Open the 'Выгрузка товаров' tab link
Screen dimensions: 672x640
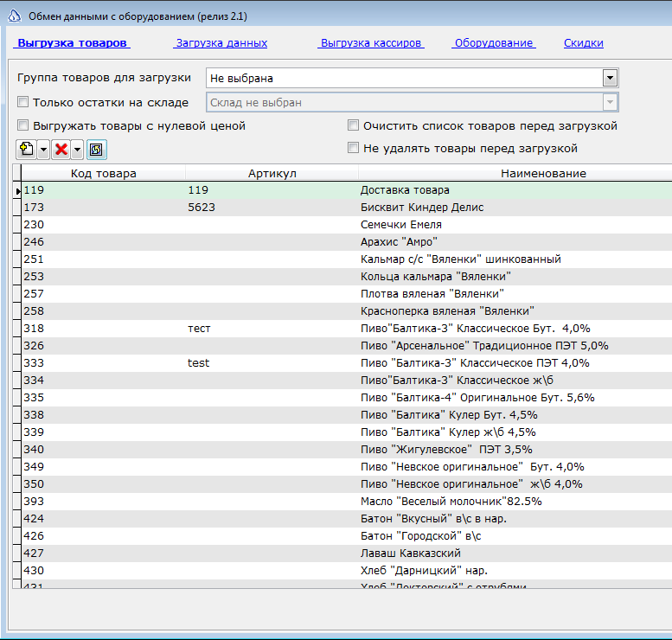(x=72, y=43)
